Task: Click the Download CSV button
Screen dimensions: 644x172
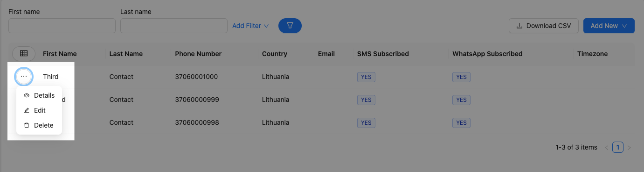Action: point(544,26)
